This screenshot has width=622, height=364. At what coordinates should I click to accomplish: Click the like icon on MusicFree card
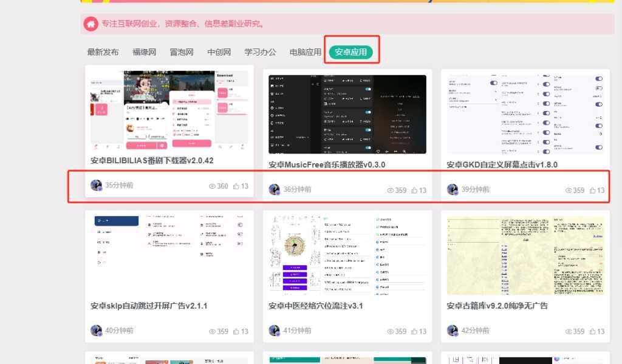(414, 190)
